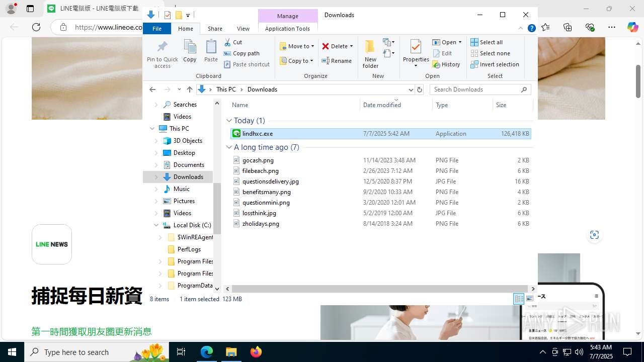The width and height of the screenshot is (644, 362).
Task: Click Rename in Organize group
Action: point(337,61)
